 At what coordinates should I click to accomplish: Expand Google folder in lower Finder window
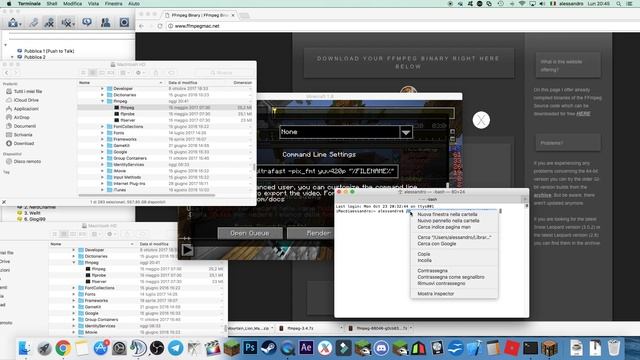pos(74,313)
